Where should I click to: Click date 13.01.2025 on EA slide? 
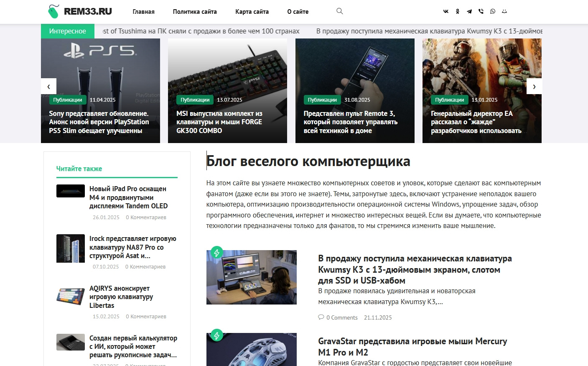(x=484, y=100)
